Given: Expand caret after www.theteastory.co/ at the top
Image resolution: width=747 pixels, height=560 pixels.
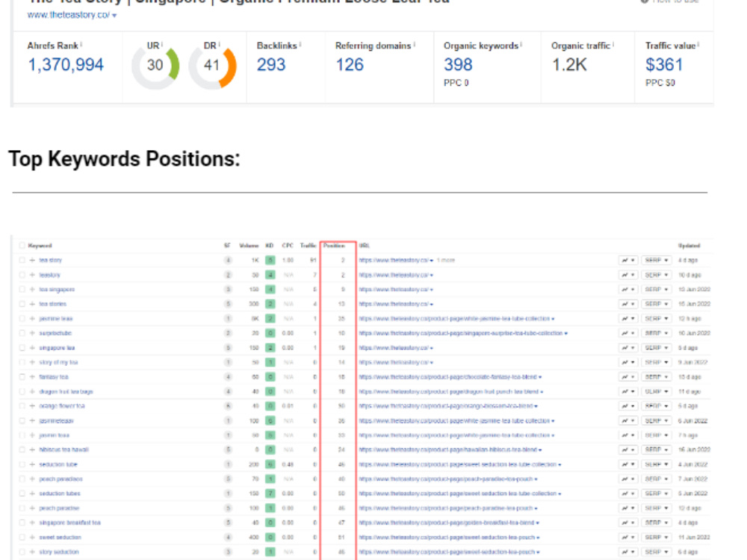Looking at the screenshot, I should pyautogui.click(x=114, y=16).
